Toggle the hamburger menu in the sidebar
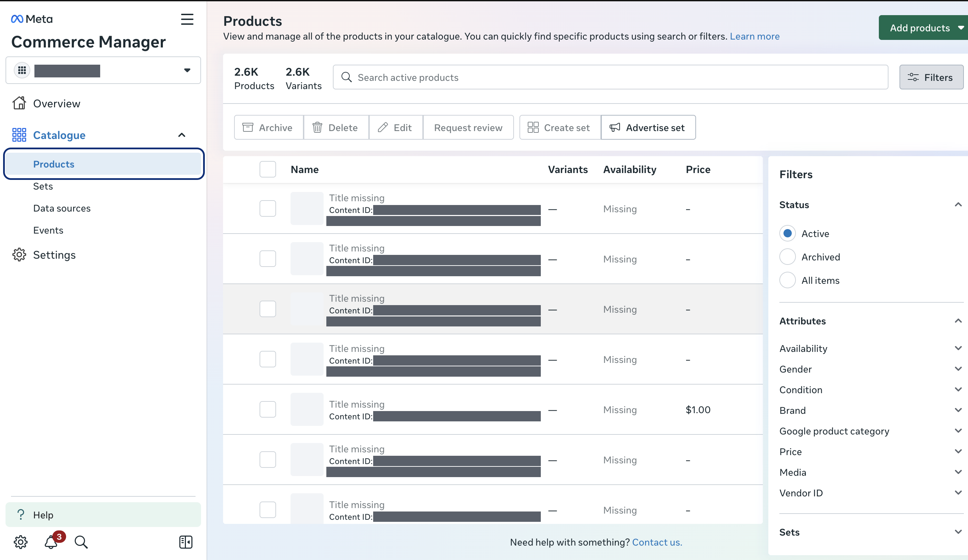The width and height of the screenshot is (968, 560). [187, 19]
